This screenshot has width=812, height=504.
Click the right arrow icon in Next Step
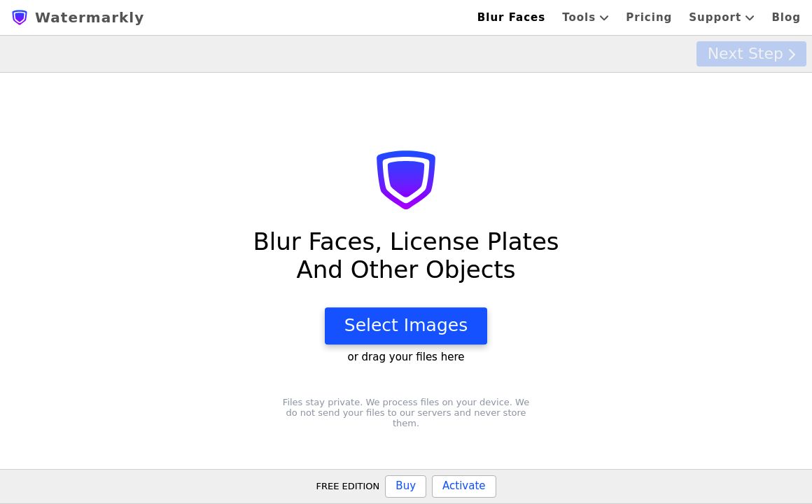pos(792,55)
